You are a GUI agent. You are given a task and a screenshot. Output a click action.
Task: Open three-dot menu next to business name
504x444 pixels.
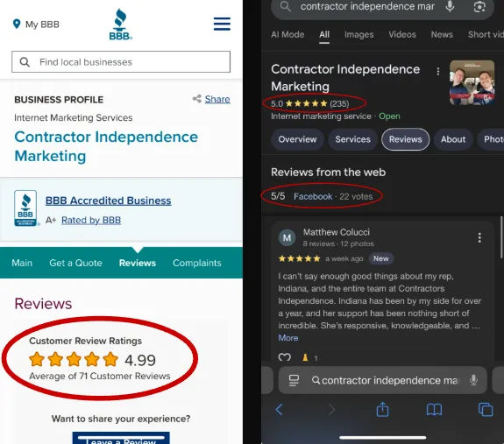[437, 71]
